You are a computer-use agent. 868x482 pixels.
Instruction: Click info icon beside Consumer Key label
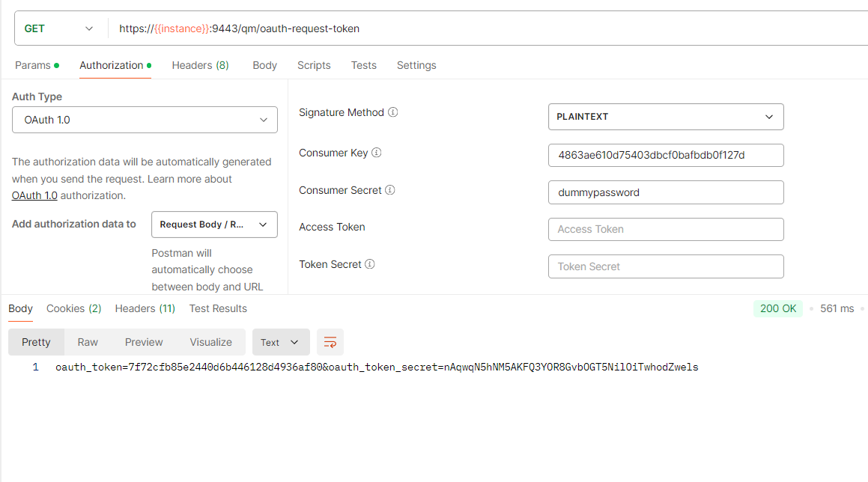(377, 153)
